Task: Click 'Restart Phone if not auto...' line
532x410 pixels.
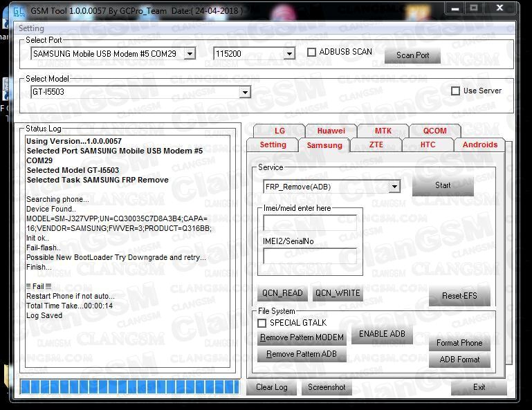Action: click(x=71, y=297)
